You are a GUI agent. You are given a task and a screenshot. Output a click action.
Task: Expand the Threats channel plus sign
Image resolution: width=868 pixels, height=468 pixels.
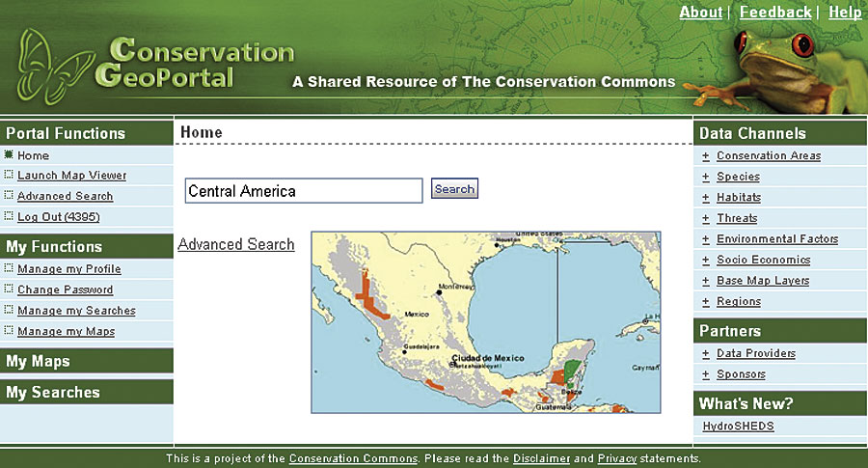[705, 219]
